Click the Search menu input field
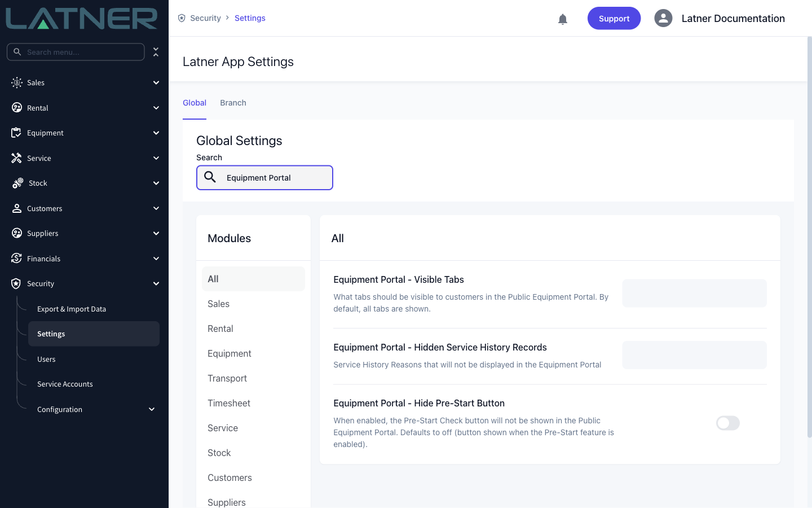 coord(76,52)
